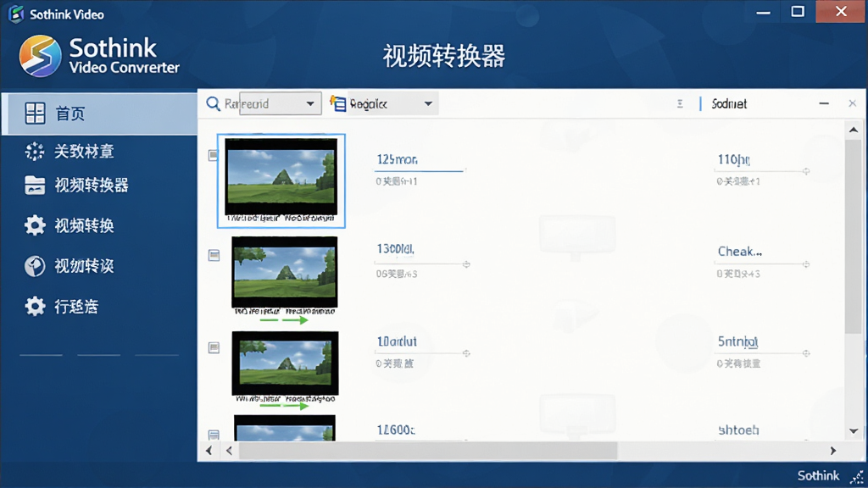Maximize the Sothink Video window
The image size is (868, 488).
click(798, 12)
